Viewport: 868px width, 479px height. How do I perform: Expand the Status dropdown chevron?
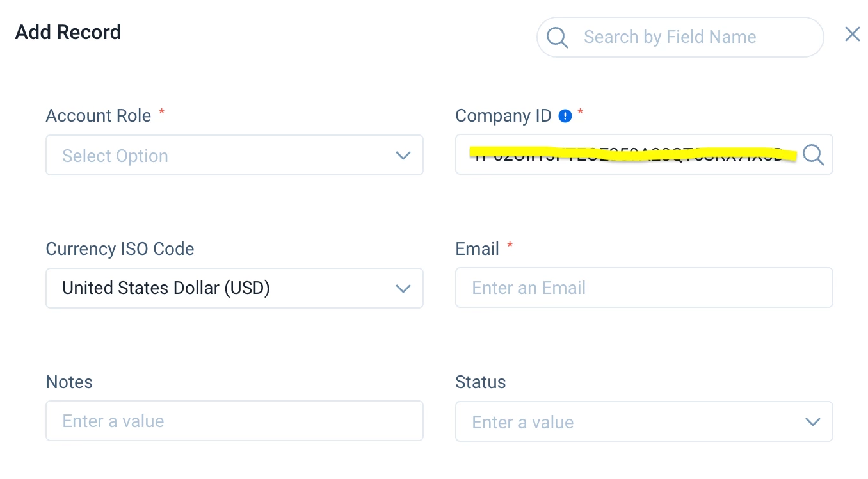(x=812, y=422)
